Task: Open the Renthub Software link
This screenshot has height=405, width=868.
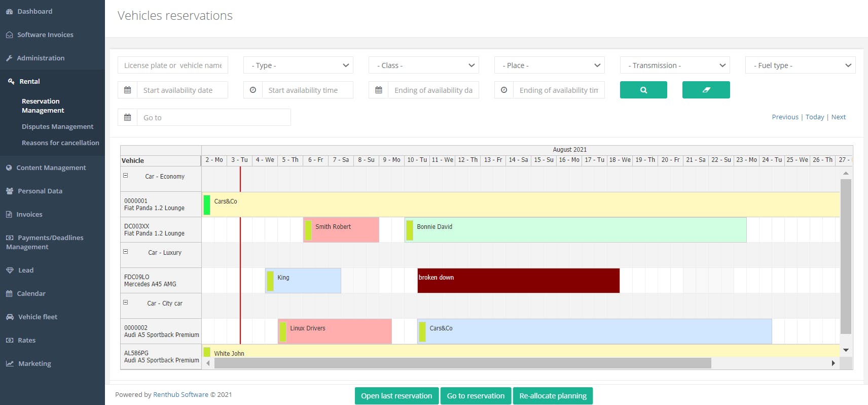Action: pos(180,394)
